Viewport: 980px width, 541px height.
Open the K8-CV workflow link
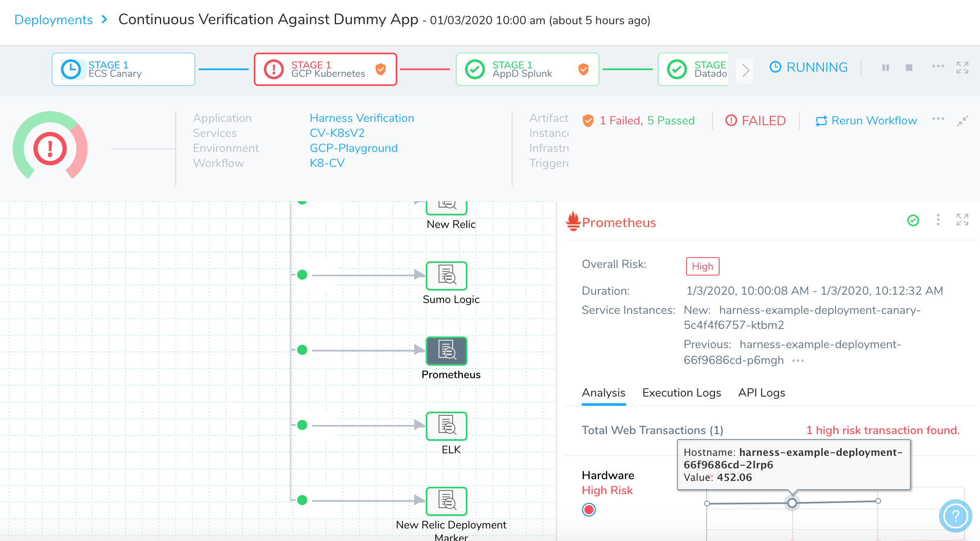pos(327,163)
